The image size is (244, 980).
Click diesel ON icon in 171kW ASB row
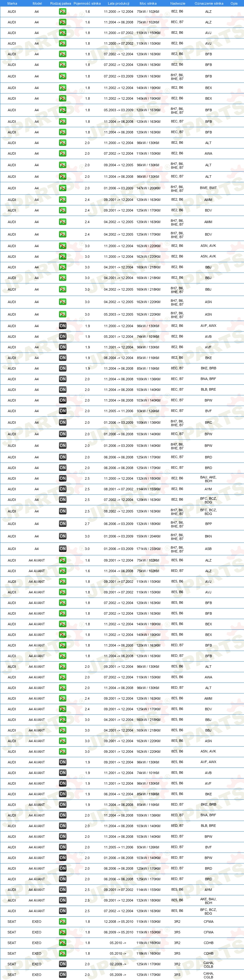coord(63,549)
